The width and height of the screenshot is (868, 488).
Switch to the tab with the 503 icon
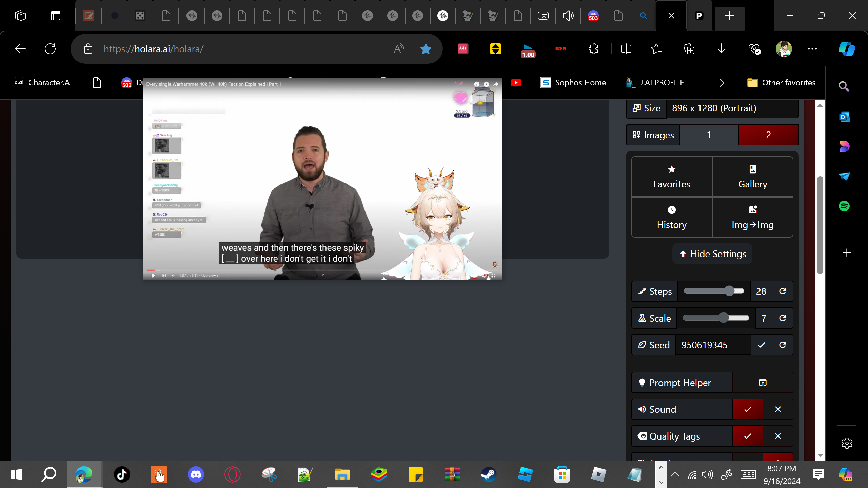pos(593,16)
